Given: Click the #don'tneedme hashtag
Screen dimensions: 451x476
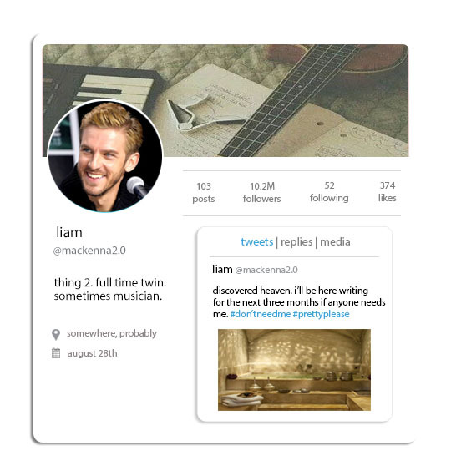Looking at the screenshot, I should coord(261,314).
